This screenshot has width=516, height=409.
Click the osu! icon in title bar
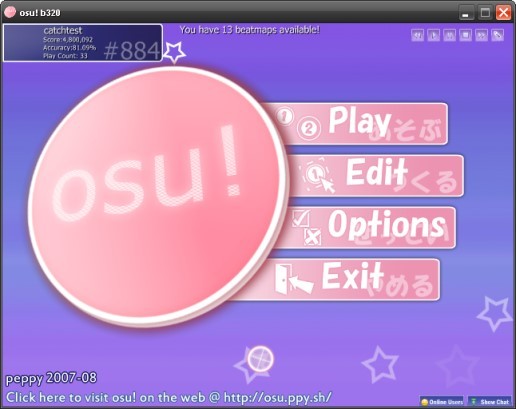[10, 12]
